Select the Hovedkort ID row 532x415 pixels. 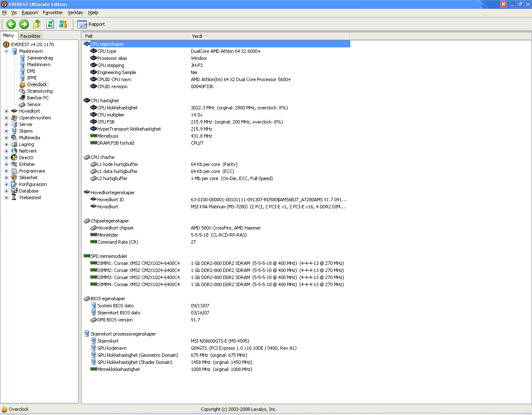point(216,200)
